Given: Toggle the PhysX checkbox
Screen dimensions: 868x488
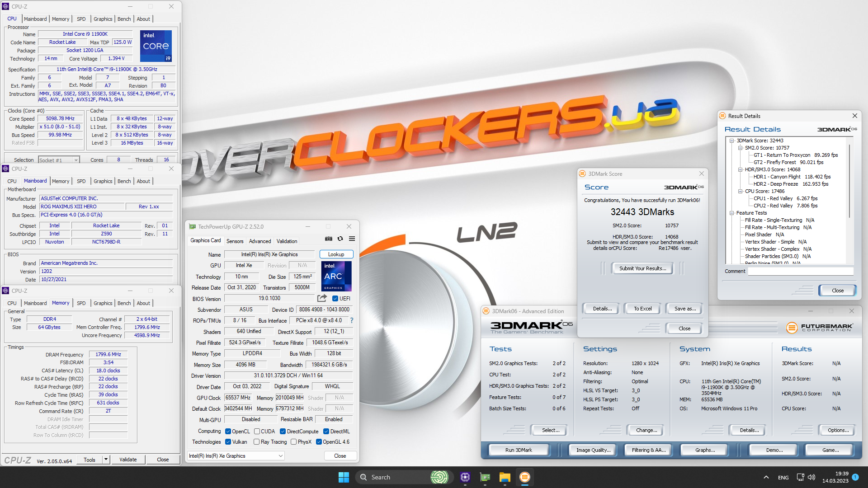Looking at the screenshot, I should [x=293, y=442].
